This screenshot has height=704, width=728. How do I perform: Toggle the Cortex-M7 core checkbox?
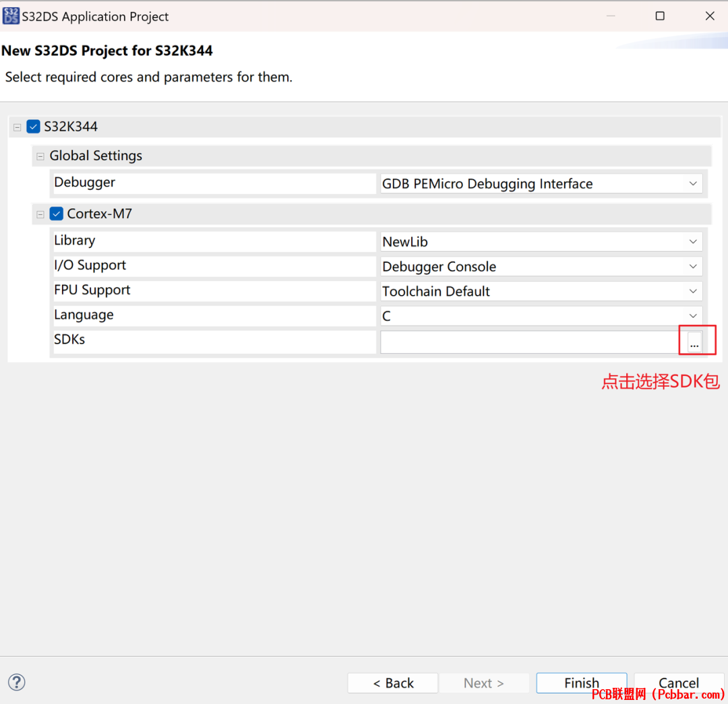pyautogui.click(x=56, y=214)
